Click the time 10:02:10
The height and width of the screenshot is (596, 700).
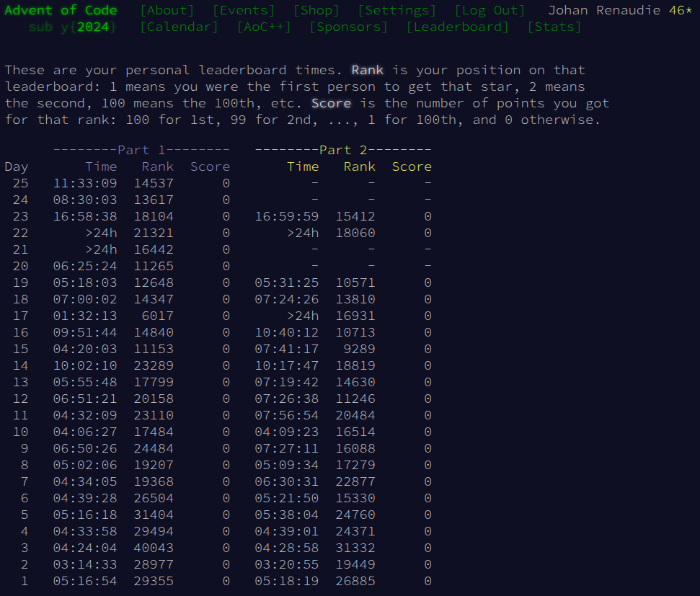(x=85, y=365)
